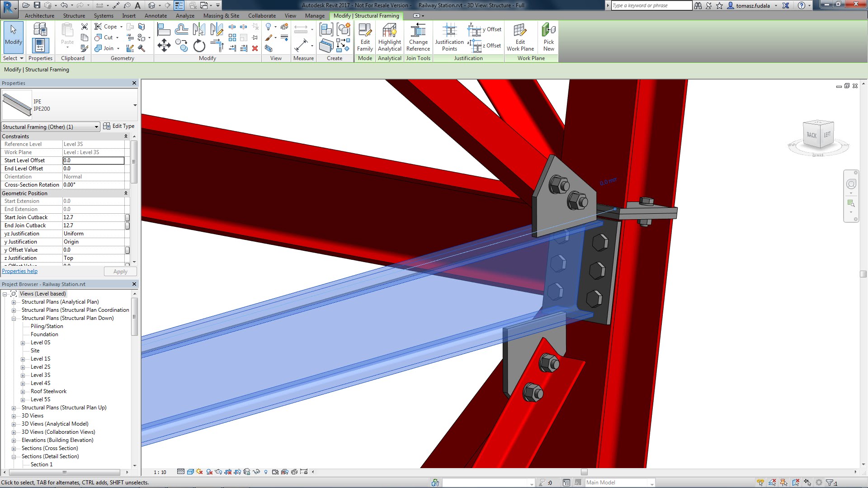
Task: Toggle shadows in the view control bar
Action: pyautogui.click(x=199, y=471)
